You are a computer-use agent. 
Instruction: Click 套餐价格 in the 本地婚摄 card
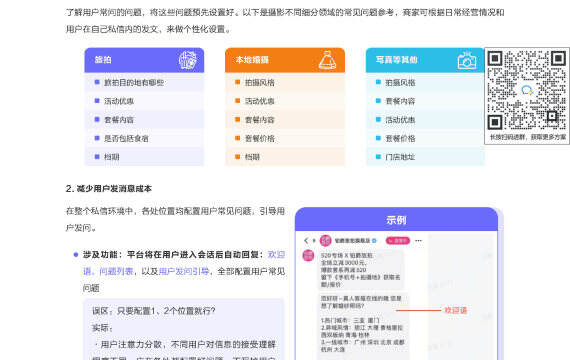pos(260,138)
